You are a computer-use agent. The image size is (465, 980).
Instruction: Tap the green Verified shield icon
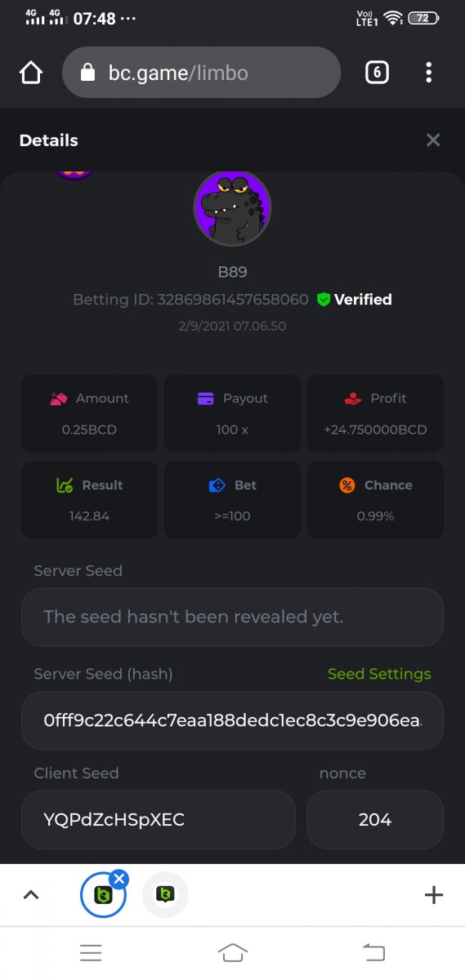click(324, 300)
